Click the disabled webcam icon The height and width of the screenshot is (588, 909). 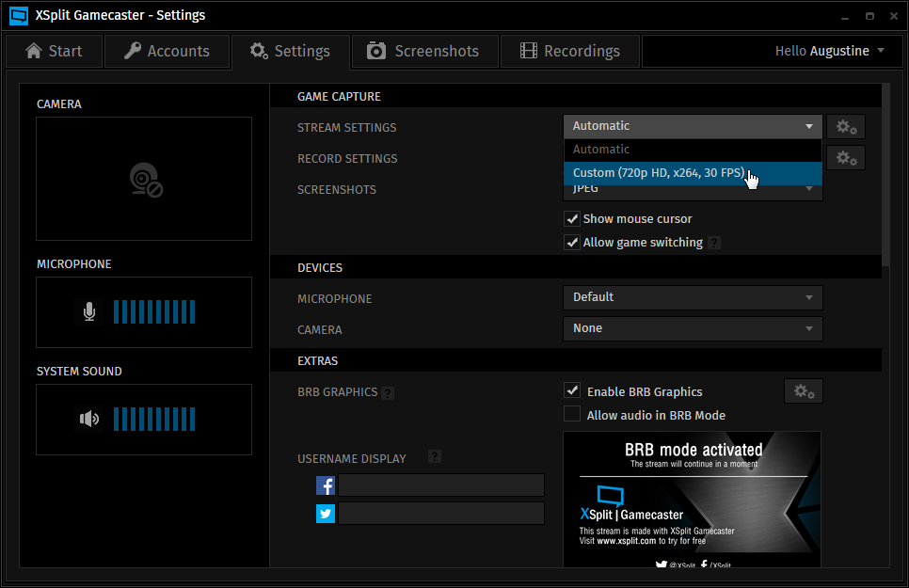pos(146,181)
